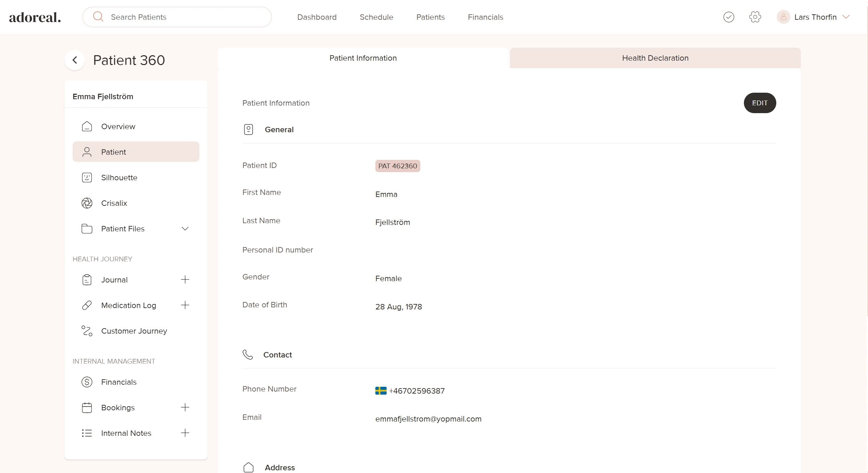Add a new Booking with plus icon

point(185,407)
